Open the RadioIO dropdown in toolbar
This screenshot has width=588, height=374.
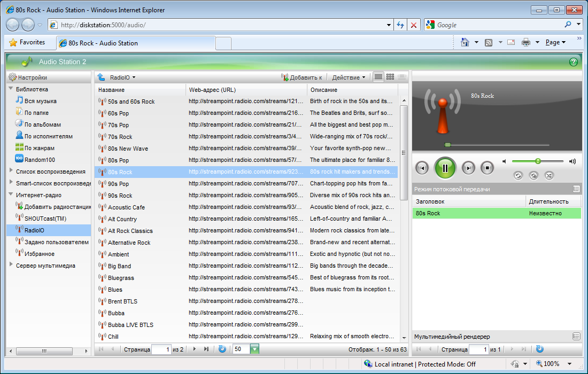(122, 77)
